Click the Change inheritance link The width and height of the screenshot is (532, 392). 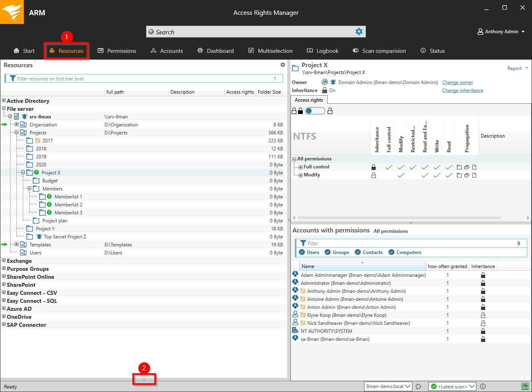coord(462,90)
